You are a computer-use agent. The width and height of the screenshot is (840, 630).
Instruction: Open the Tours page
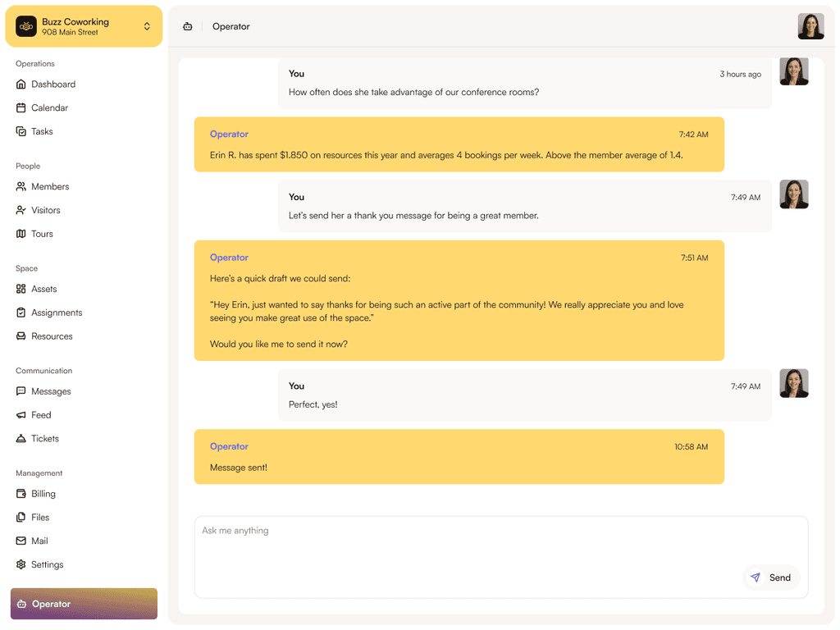43,234
